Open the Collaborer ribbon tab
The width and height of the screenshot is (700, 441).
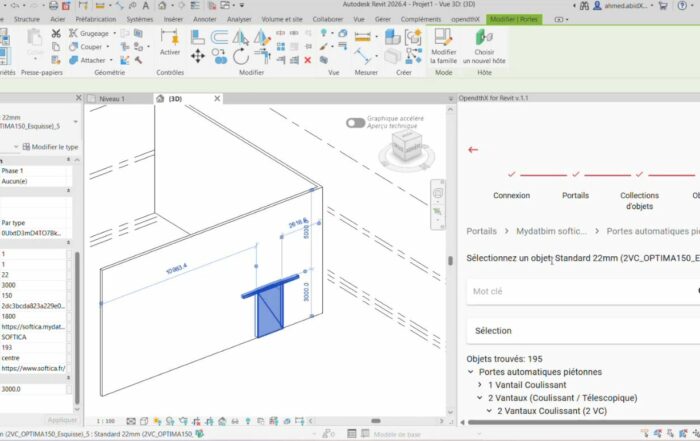pos(328,19)
